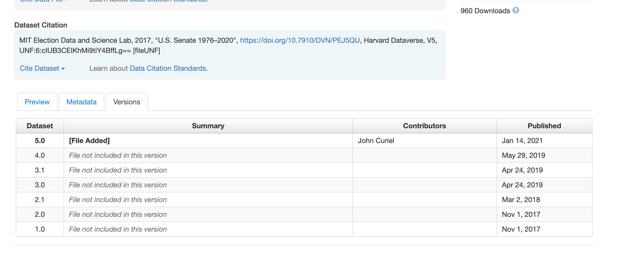Open Data Citation Standards link beside Cite Dataset
The height and width of the screenshot is (253, 644).
[x=168, y=68]
